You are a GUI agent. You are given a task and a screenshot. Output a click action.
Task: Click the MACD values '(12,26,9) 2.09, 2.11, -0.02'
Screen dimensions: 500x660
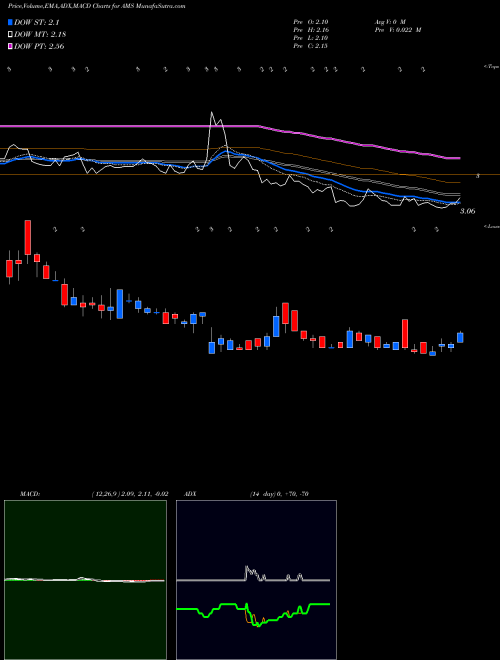coord(130,494)
